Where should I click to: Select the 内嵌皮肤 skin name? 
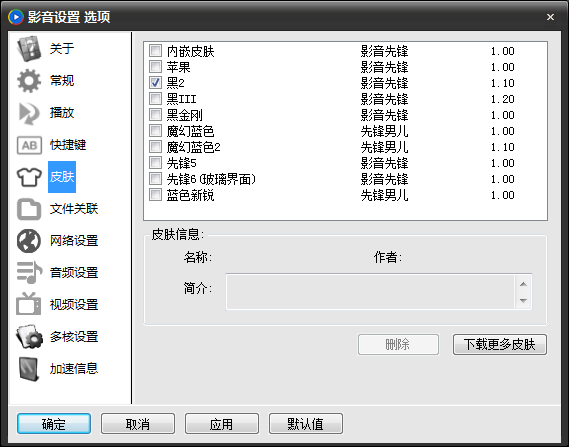(191, 51)
